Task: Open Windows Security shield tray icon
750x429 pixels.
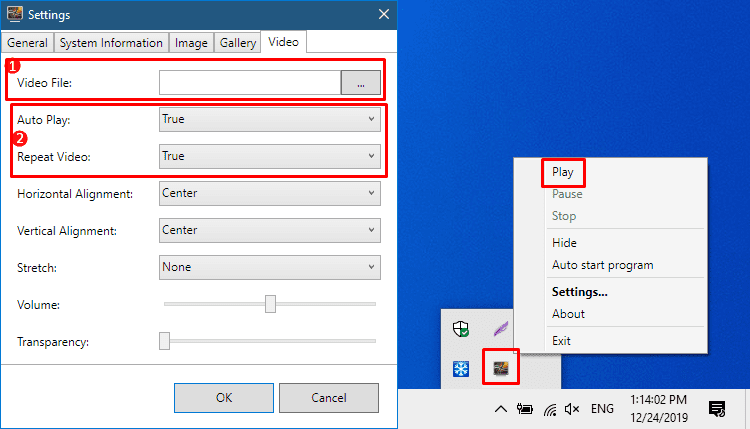Action: point(461,329)
